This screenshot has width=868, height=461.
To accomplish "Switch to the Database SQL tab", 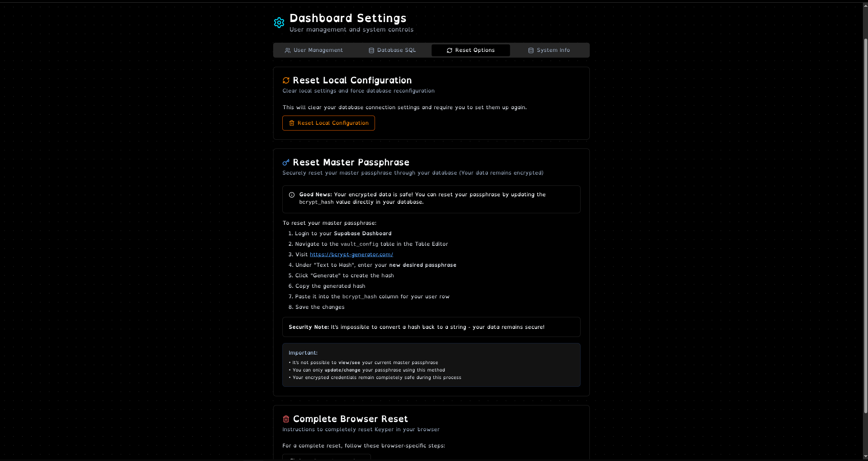I will tap(392, 50).
